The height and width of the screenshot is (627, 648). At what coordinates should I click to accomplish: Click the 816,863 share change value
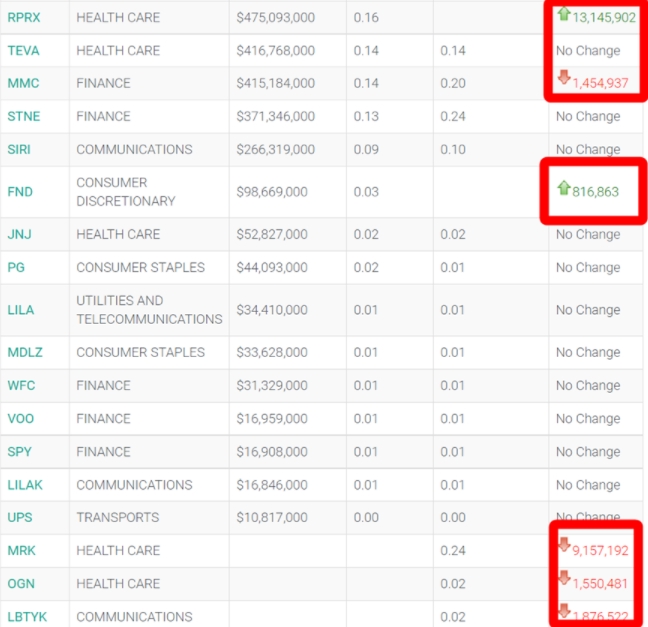pyautogui.click(x=596, y=192)
